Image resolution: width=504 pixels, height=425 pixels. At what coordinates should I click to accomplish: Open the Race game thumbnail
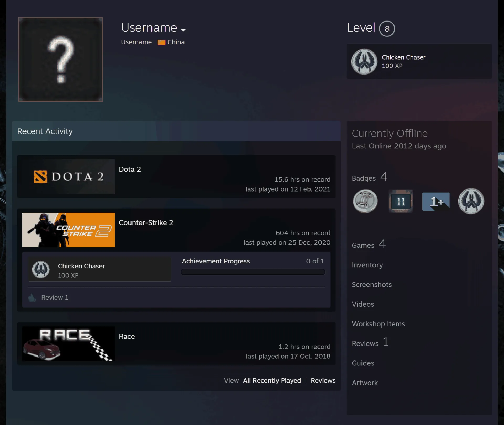(69, 344)
